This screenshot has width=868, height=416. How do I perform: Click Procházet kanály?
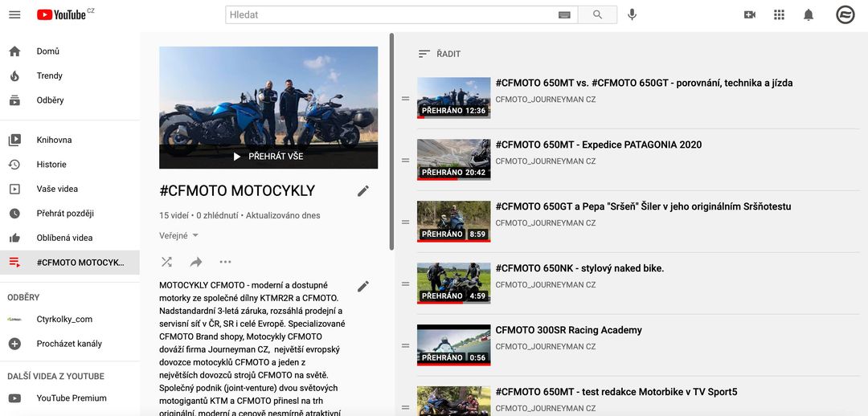coord(70,344)
